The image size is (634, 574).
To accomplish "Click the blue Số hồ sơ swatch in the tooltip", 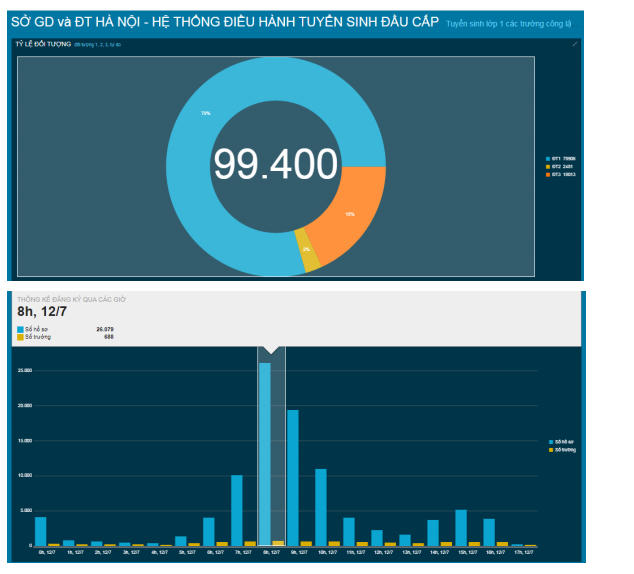I will click(x=21, y=328).
